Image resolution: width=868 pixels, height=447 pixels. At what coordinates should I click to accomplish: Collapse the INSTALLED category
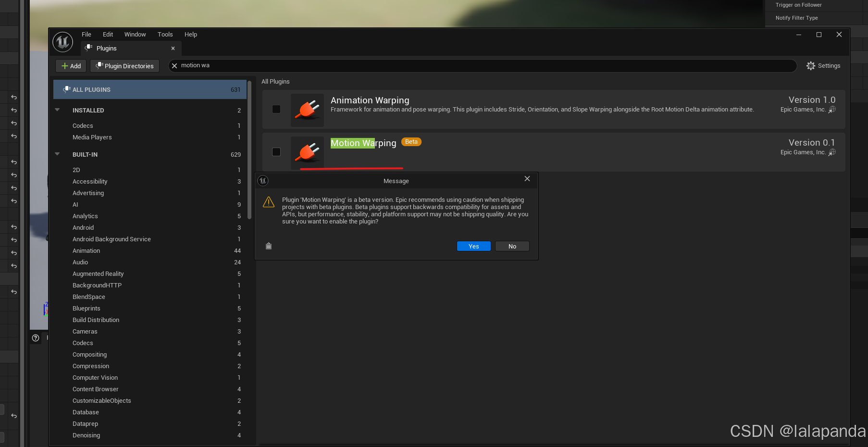click(x=58, y=110)
